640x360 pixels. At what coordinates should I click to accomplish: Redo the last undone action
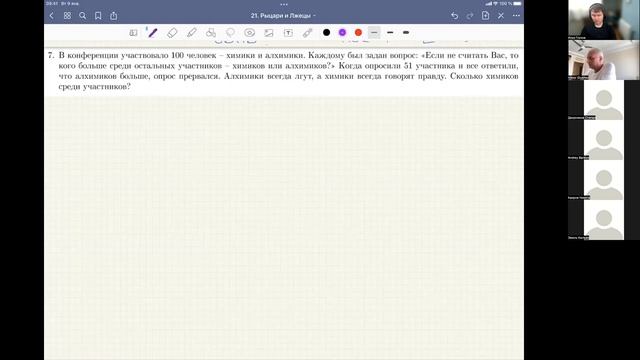470,16
